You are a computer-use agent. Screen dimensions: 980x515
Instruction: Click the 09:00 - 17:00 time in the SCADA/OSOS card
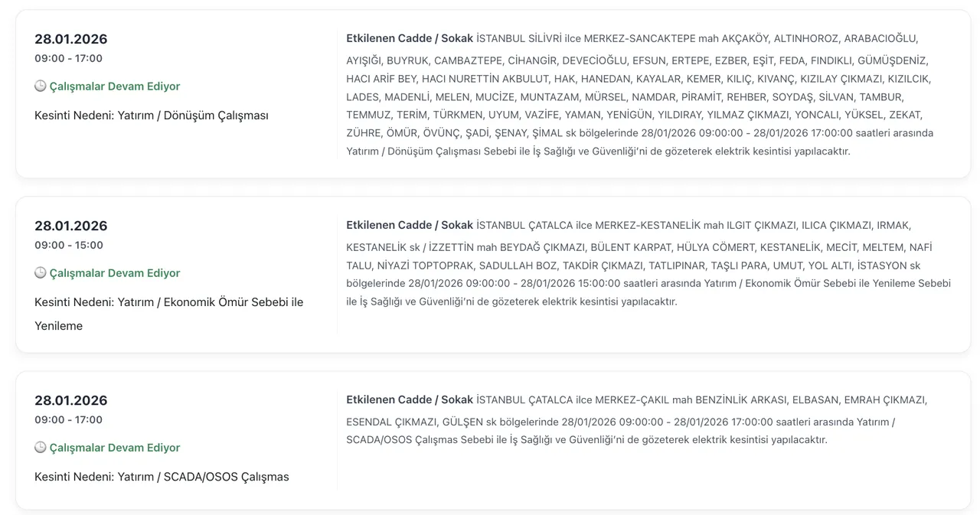(69, 420)
